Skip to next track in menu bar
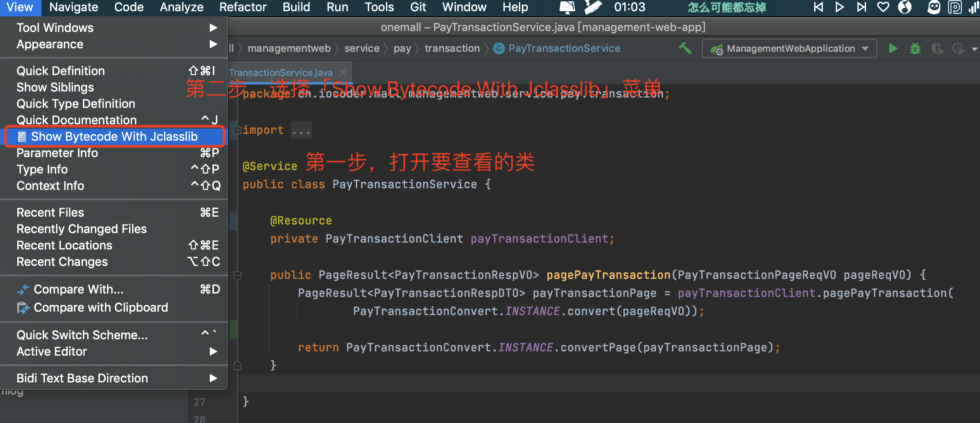 click(861, 7)
